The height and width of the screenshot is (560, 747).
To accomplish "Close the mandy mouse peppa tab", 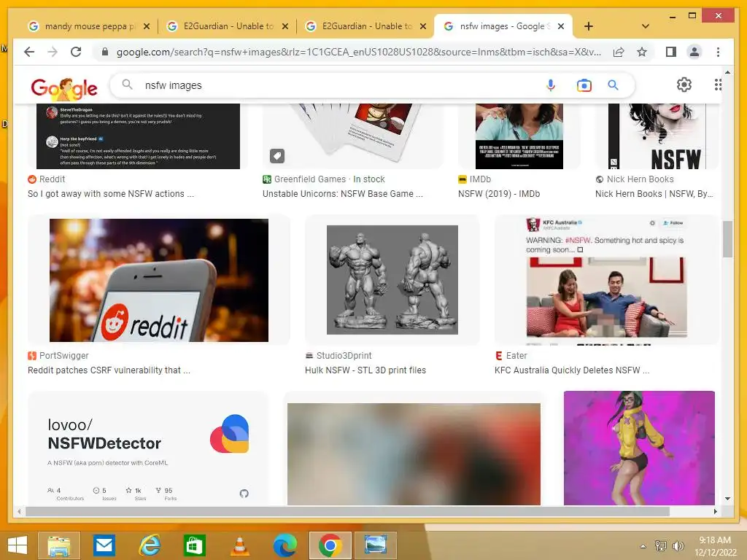I will [x=147, y=26].
